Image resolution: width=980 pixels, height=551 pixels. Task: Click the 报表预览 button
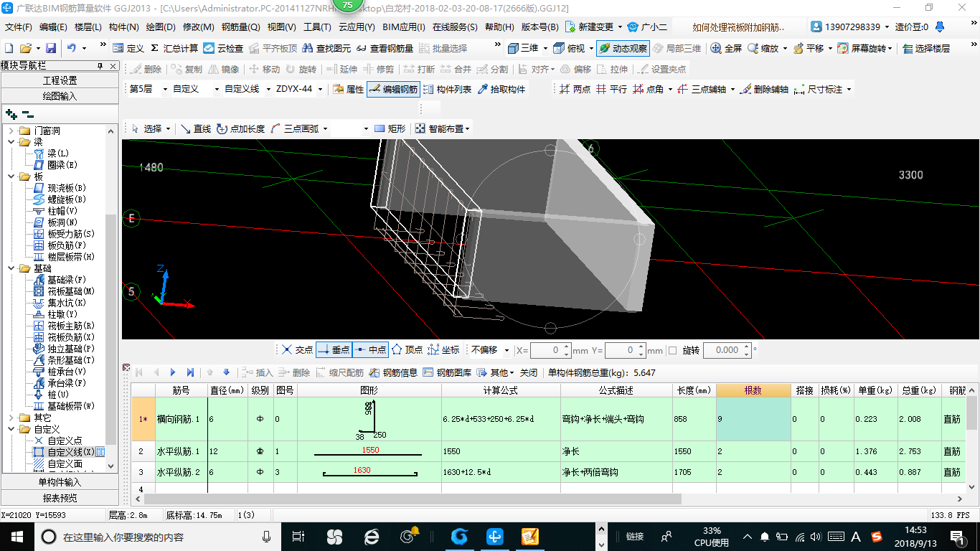[60, 497]
